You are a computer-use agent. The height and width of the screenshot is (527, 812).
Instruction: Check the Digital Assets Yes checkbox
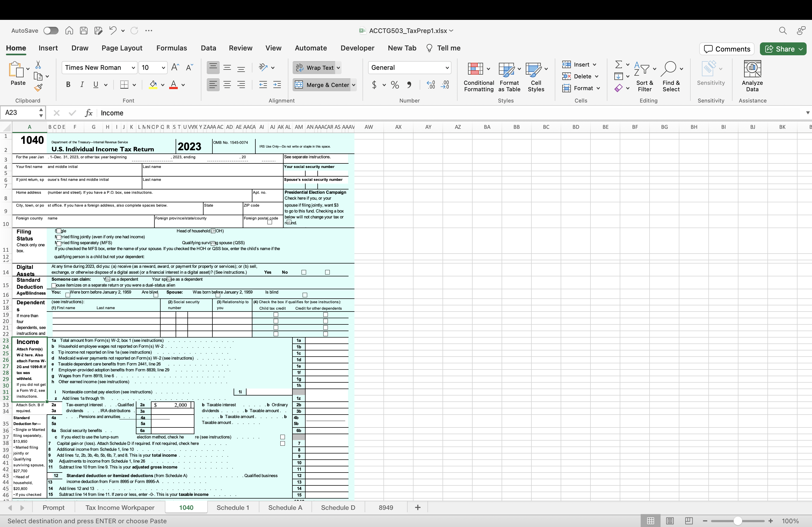tap(304, 272)
